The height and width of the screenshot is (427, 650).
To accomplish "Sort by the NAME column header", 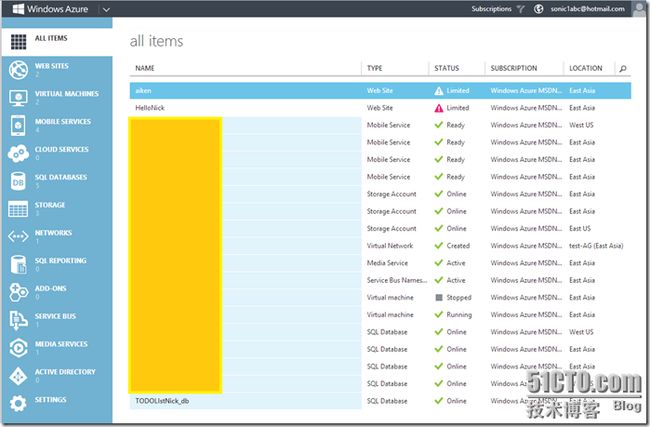I will point(145,68).
